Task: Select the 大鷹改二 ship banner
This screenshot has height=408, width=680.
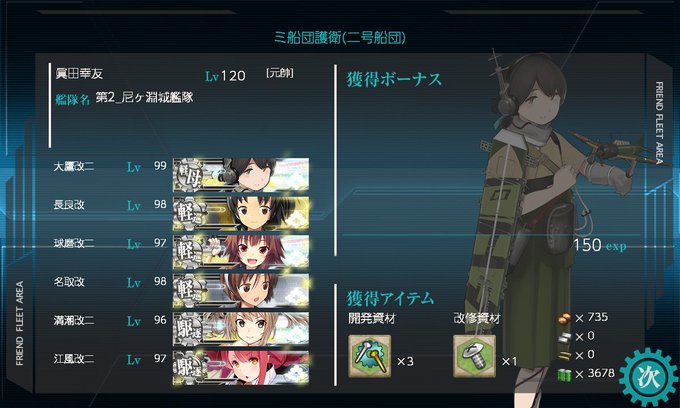Action: pyautogui.click(x=241, y=175)
